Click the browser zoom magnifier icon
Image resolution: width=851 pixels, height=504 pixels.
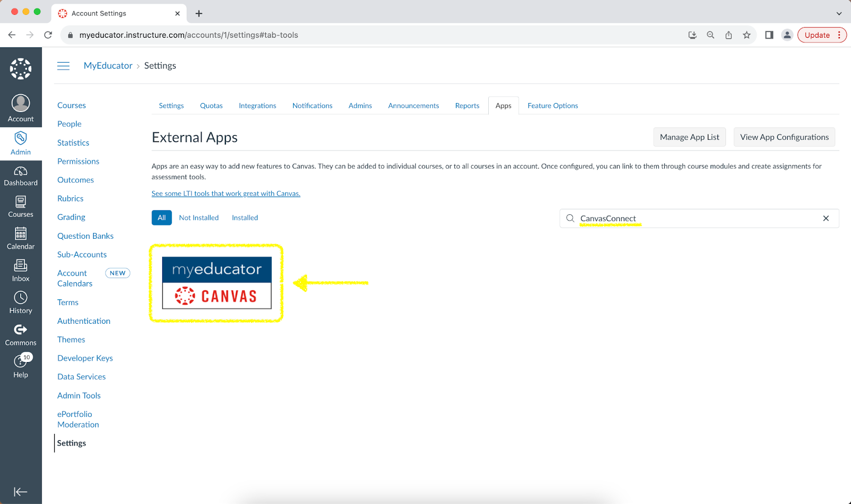(711, 35)
